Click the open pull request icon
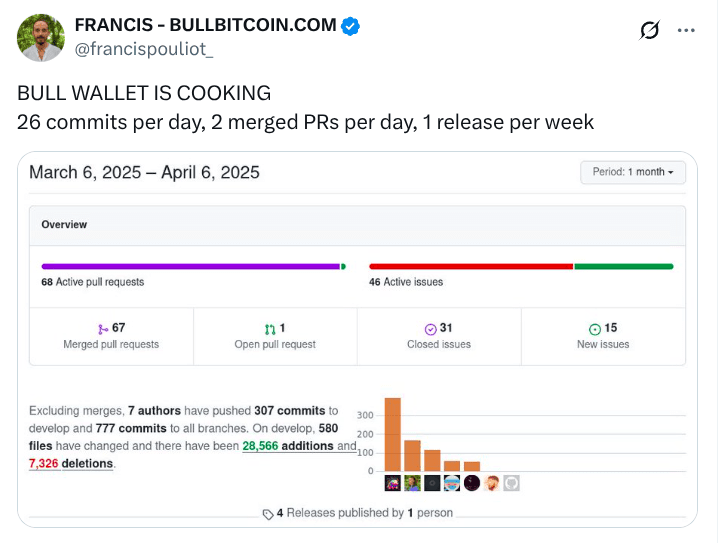The image size is (721, 543). tap(270, 329)
